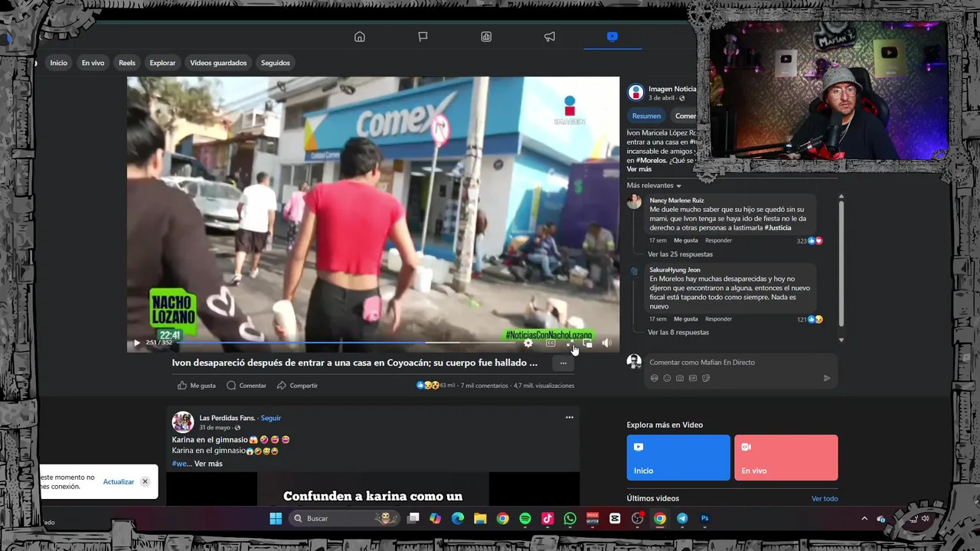Open the Seguidos tab
The width and height of the screenshot is (980, 551).
tap(275, 63)
